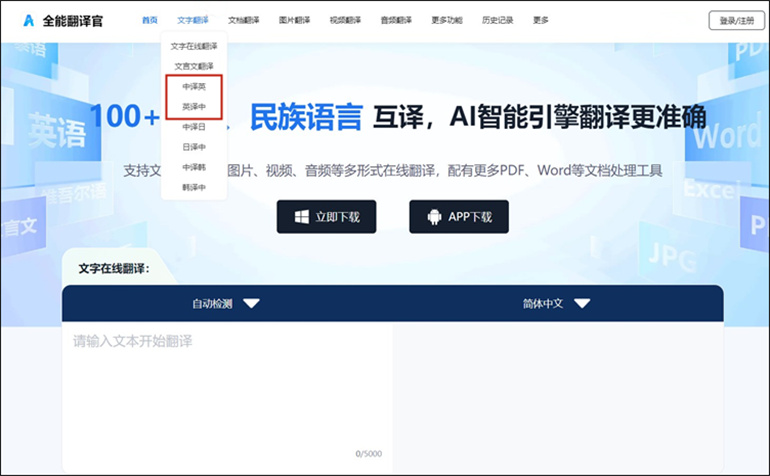
Task: Expand the 自动检测 source language dropdown arrow
Action: coord(251,304)
